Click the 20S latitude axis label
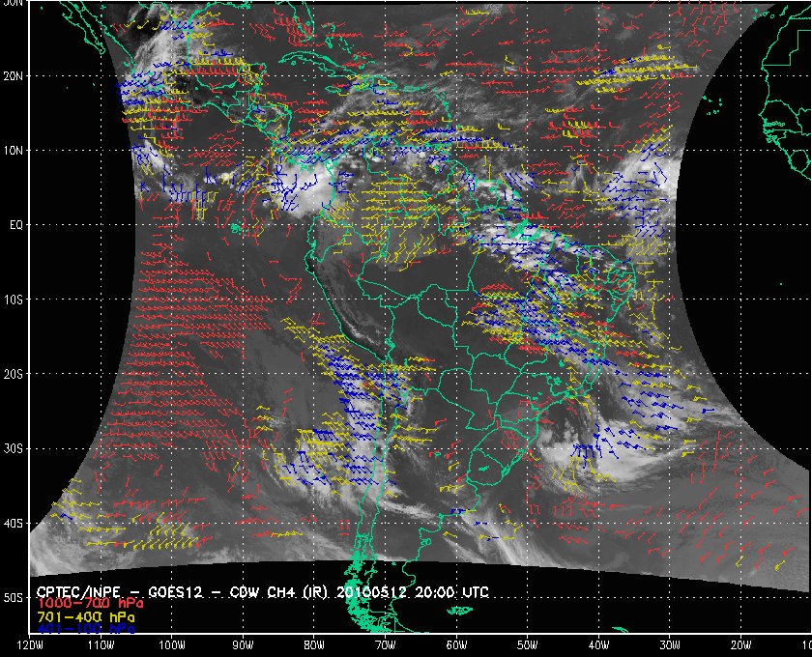 pos(13,374)
